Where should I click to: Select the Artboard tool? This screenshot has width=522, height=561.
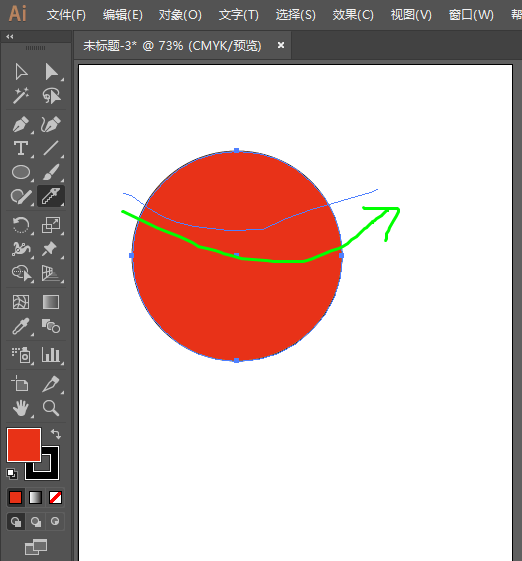[21, 384]
